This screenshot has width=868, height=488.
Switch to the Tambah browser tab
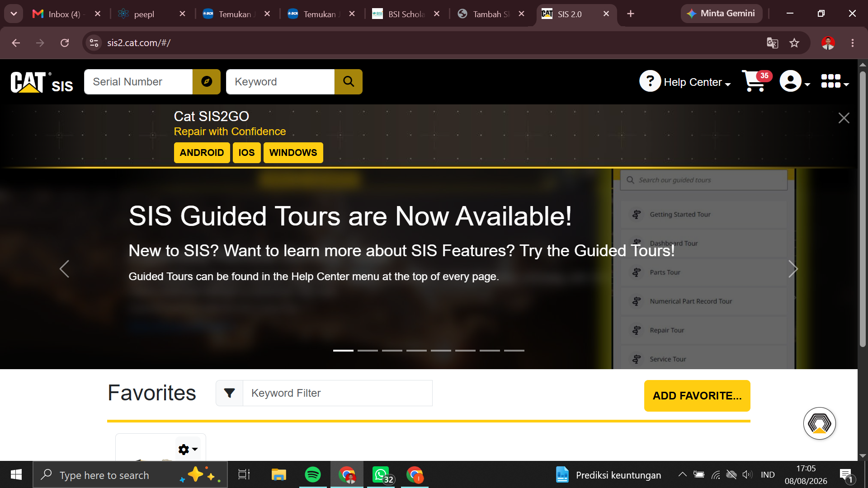click(x=491, y=14)
